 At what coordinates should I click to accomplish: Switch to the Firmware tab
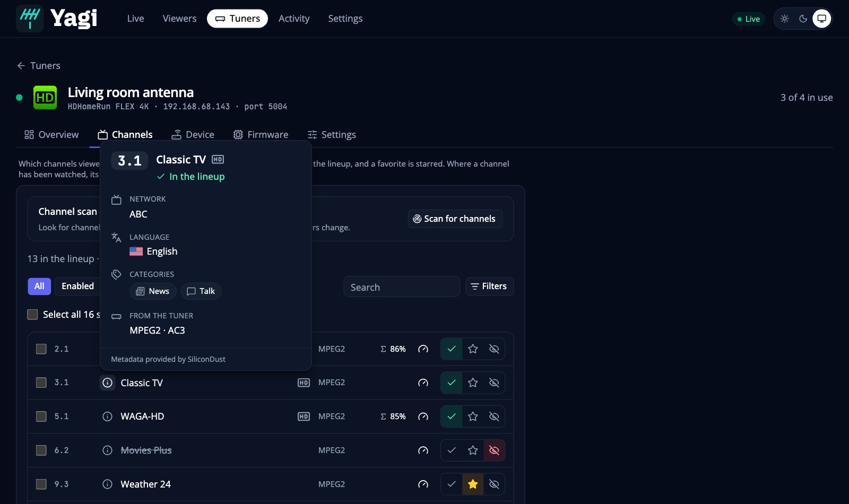tap(261, 135)
